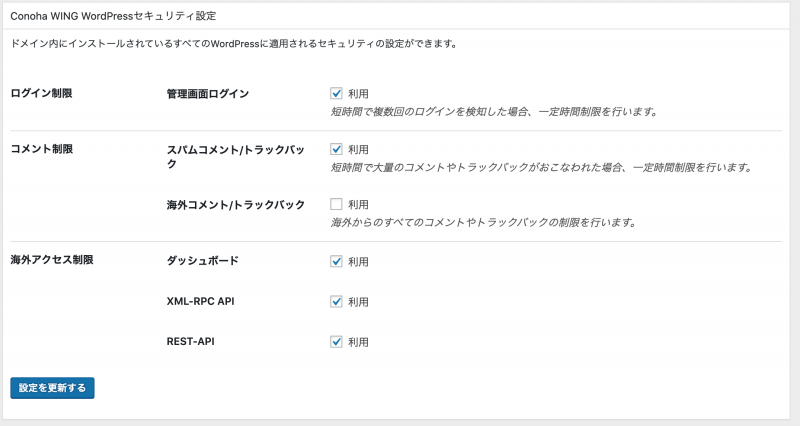Click the 設定を更新する button
The height and width of the screenshot is (426, 800).
click(52, 388)
